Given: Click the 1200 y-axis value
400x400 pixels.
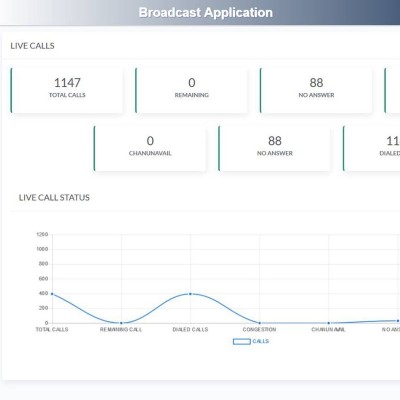Looking at the screenshot, I should point(42,234).
